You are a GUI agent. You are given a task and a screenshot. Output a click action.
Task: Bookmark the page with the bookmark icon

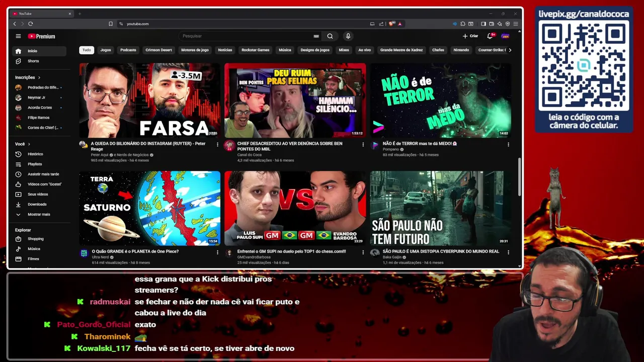point(111,24)
